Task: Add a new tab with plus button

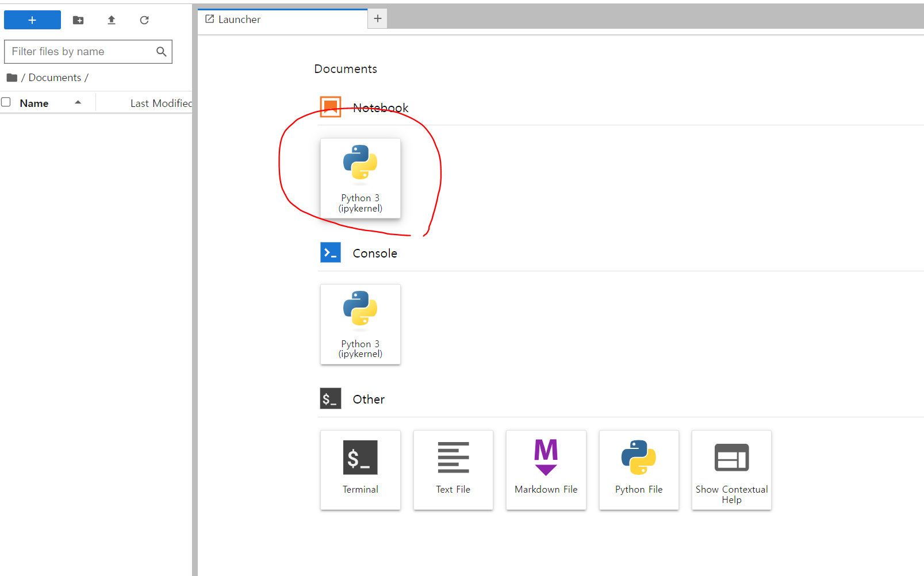Action: point(378,18)
